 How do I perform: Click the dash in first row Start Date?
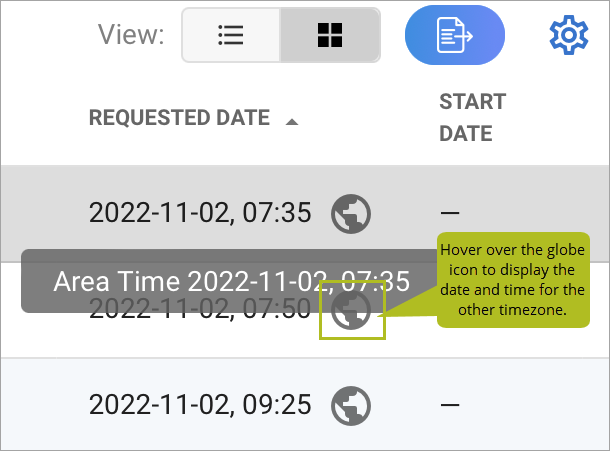tap(450, 213)
